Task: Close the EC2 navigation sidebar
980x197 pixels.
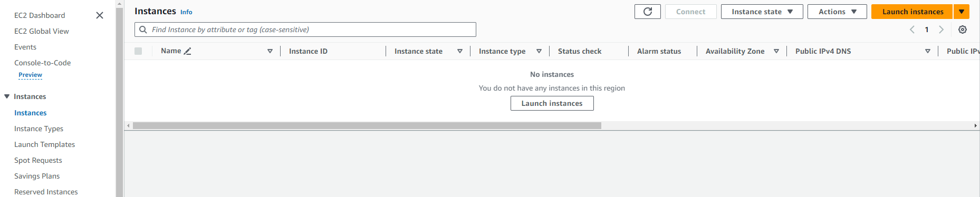Action: (100, 15)
